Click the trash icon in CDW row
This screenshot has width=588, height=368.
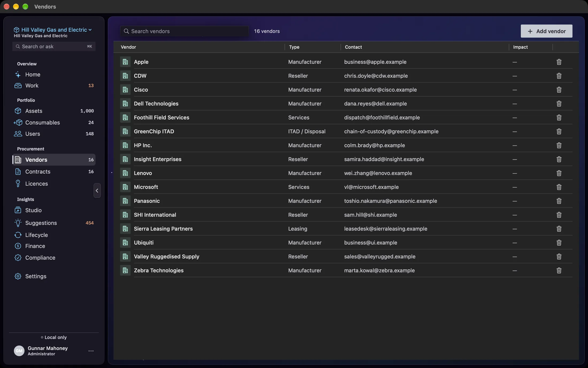click(x=559, y=76)
